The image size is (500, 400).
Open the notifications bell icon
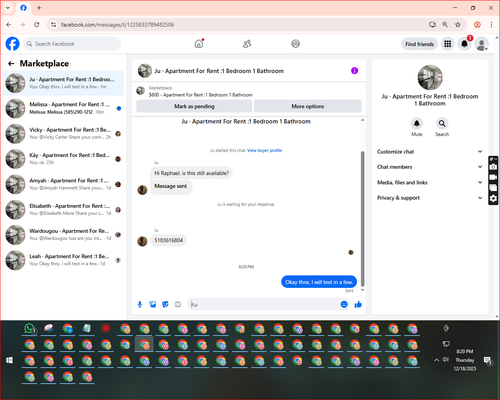pyautogui.click(x=464, y=44)
